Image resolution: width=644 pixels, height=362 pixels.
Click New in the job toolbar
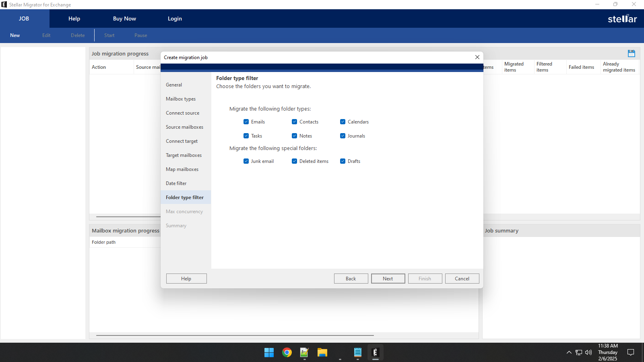pos(15,35)
